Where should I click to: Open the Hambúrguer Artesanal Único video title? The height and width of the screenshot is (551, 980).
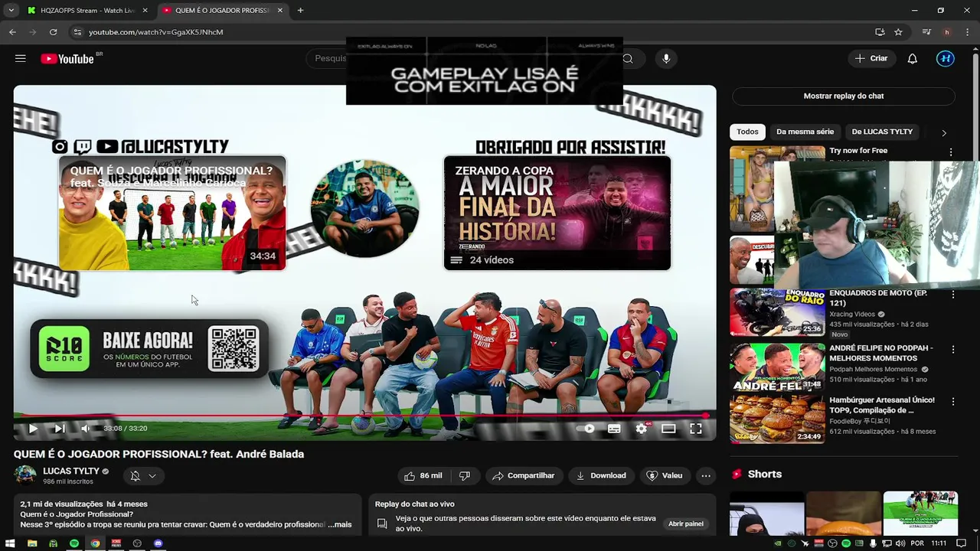pyautogui.click(x=882, y=405)
